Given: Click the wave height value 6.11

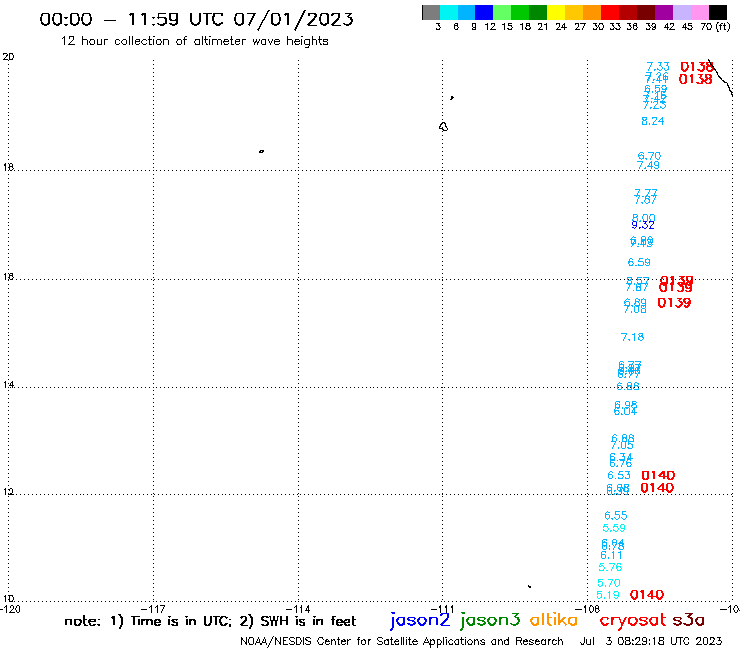Looking at the screenshot, I should [611, 556].
